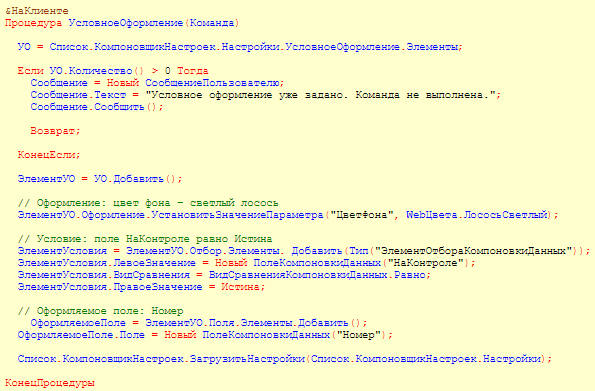595x391 pixels.
Task: Click the Процедура УсловноеОформление(Команда) declaration
Action: tap(122, 23)
